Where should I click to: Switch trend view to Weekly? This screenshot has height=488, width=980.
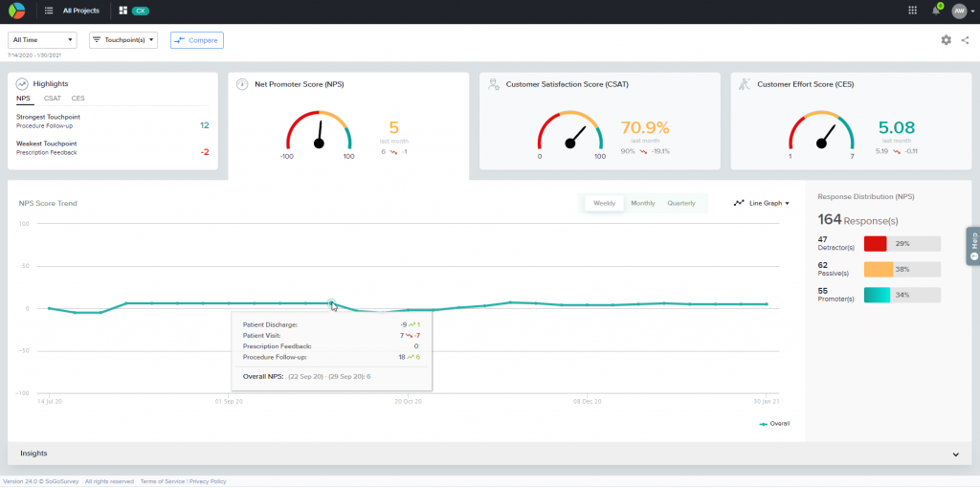pyautogui.click(x=604, y=203)
